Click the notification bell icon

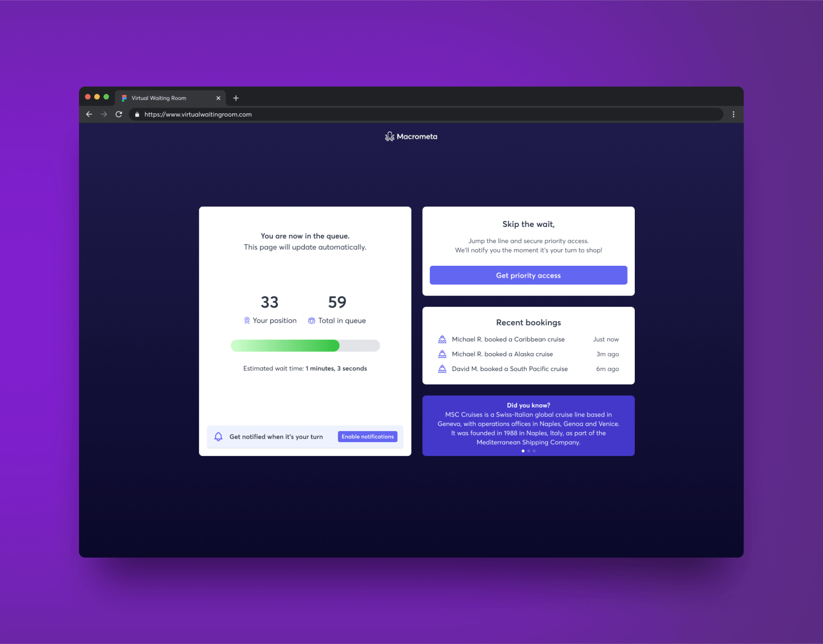point(218,437)
